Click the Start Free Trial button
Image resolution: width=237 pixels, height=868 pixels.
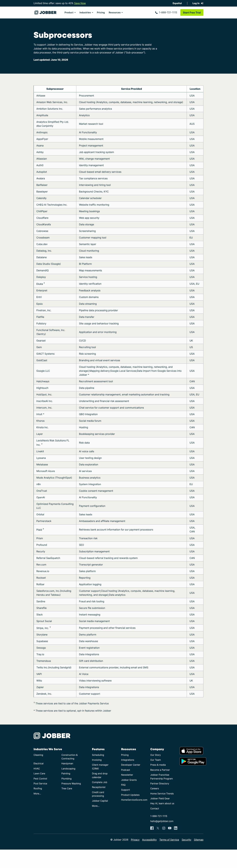(192, 12)
